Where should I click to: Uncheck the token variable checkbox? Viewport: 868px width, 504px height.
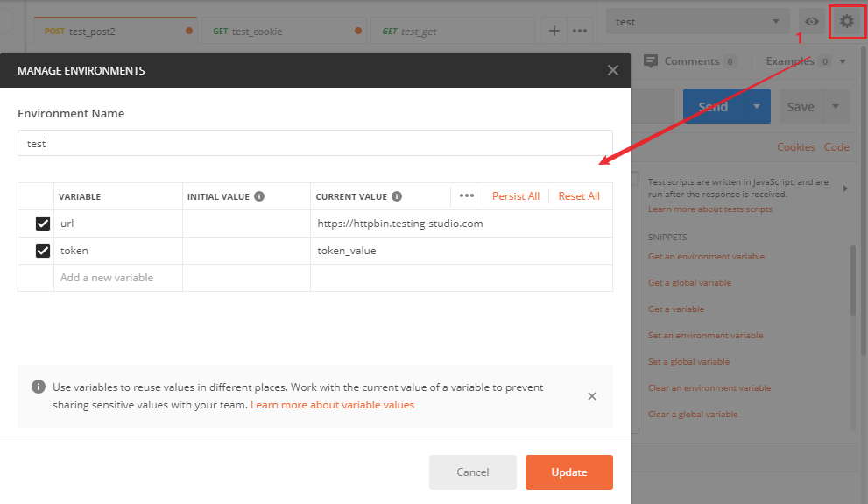pos(43,251)
